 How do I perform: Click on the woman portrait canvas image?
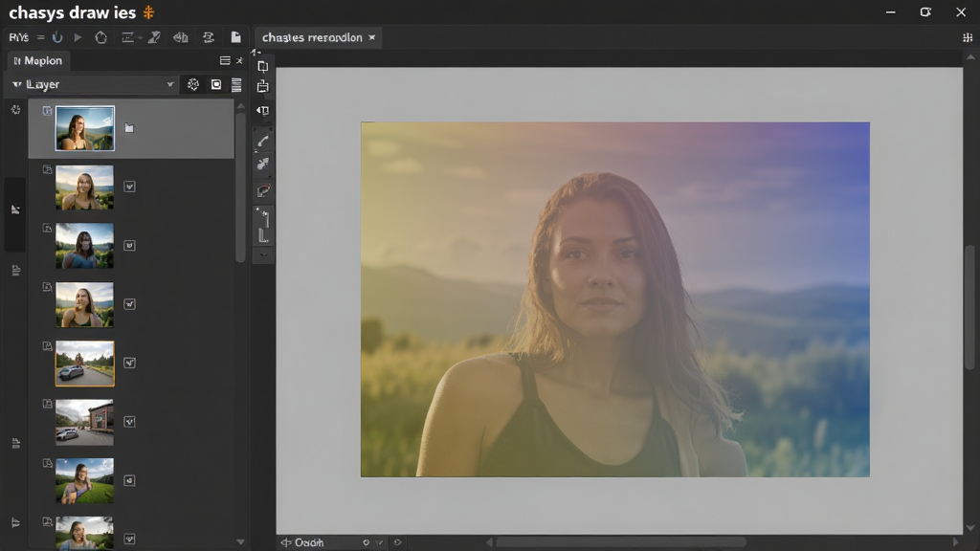[615, 299]
